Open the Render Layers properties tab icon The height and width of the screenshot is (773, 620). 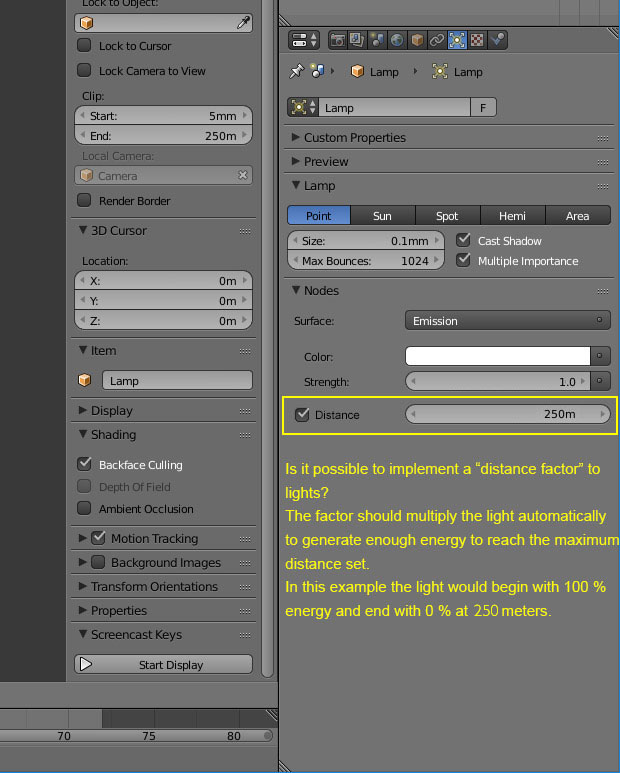click(x=357, y=40)
